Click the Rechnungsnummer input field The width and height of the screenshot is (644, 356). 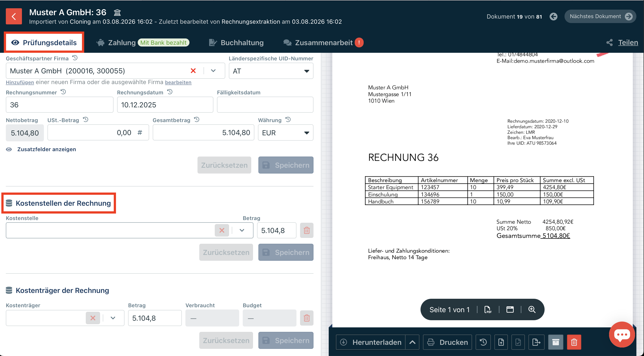[60, 105]
